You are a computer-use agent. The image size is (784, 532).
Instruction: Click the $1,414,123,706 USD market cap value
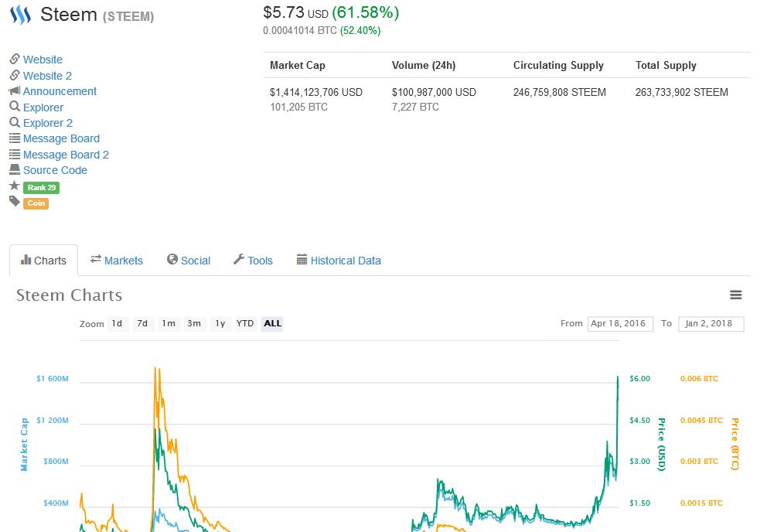pos(316,93)
